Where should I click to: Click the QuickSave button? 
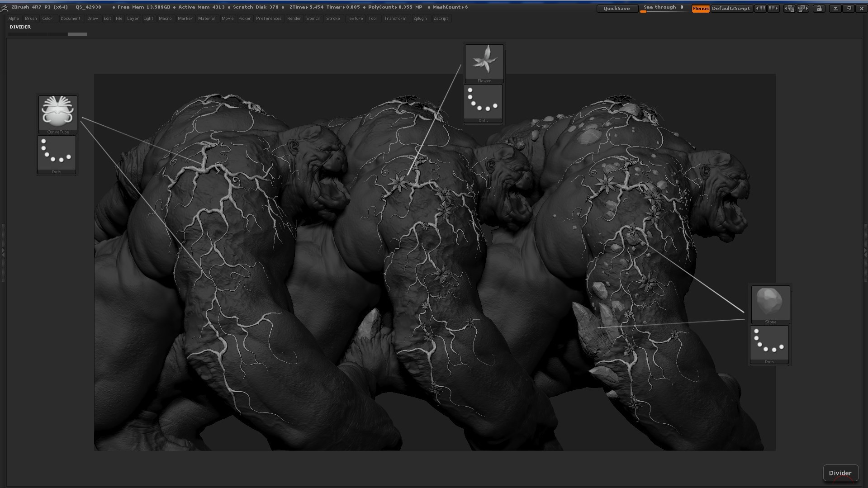click(x=617, y=9)
